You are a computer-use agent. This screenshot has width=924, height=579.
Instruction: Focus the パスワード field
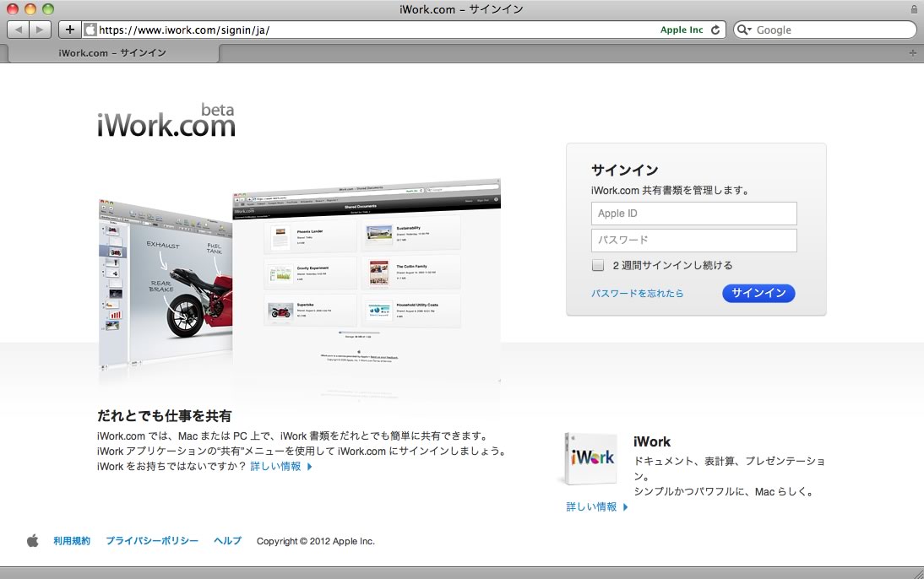pos(693,241)
